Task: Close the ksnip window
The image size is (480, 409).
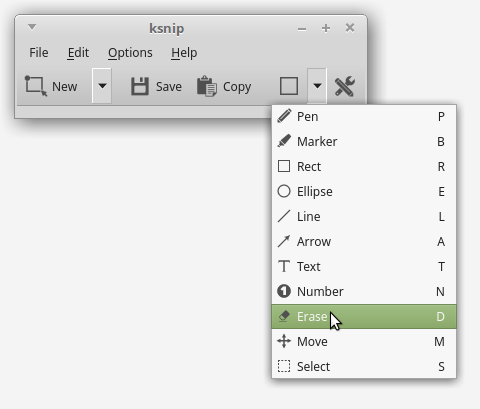Action: pos(350,28)
